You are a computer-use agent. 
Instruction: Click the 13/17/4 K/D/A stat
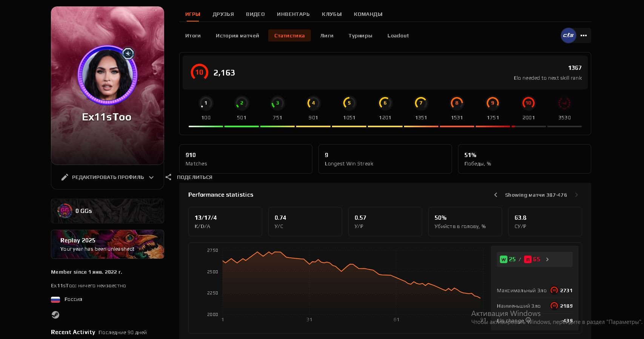(x=225, y=222)
